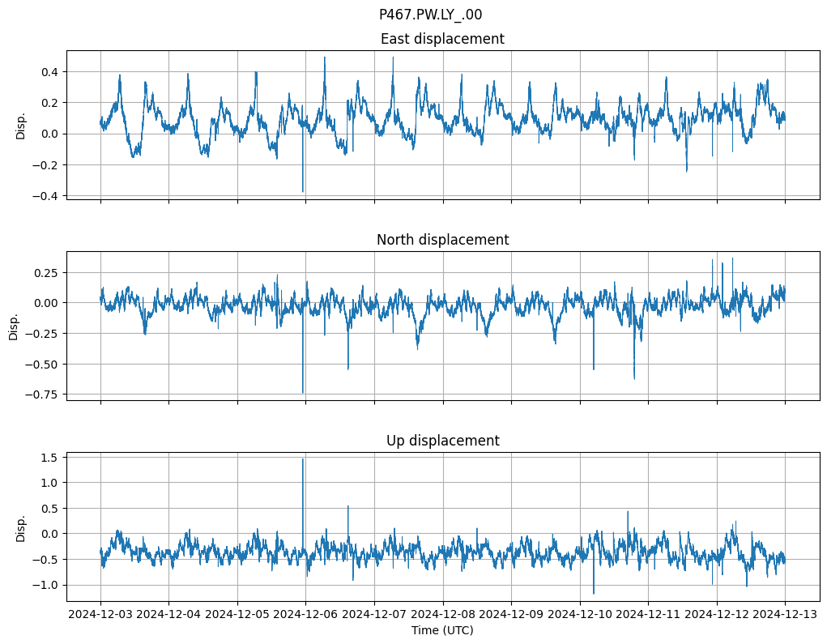Select the East displacement subplot title

coord(442,39)
